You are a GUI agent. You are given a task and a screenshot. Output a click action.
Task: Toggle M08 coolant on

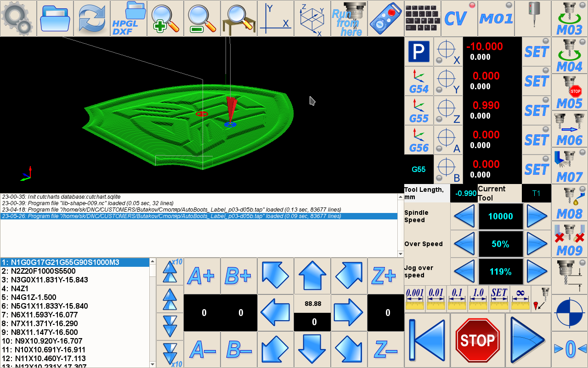coord(570,202)
